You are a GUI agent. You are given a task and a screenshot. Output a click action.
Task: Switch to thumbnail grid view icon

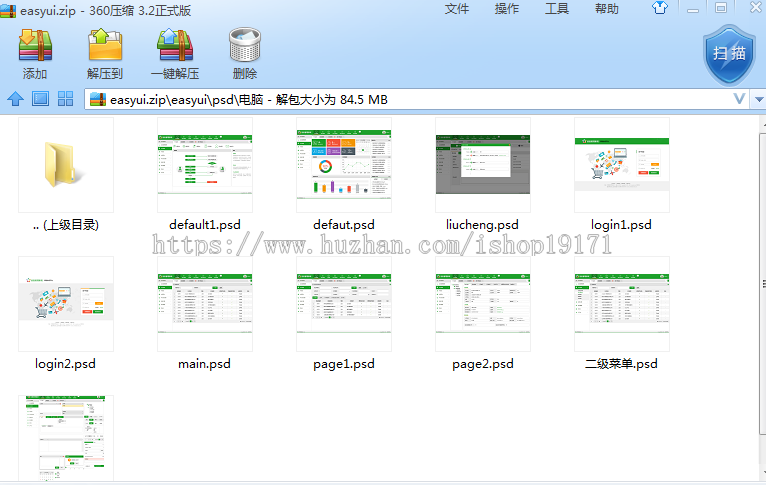point(65,99)
